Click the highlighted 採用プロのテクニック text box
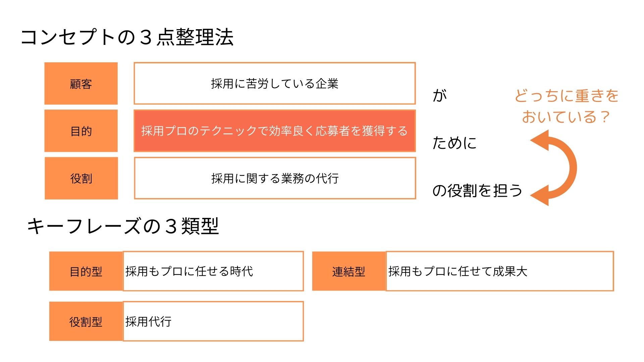 pos(275,131)
